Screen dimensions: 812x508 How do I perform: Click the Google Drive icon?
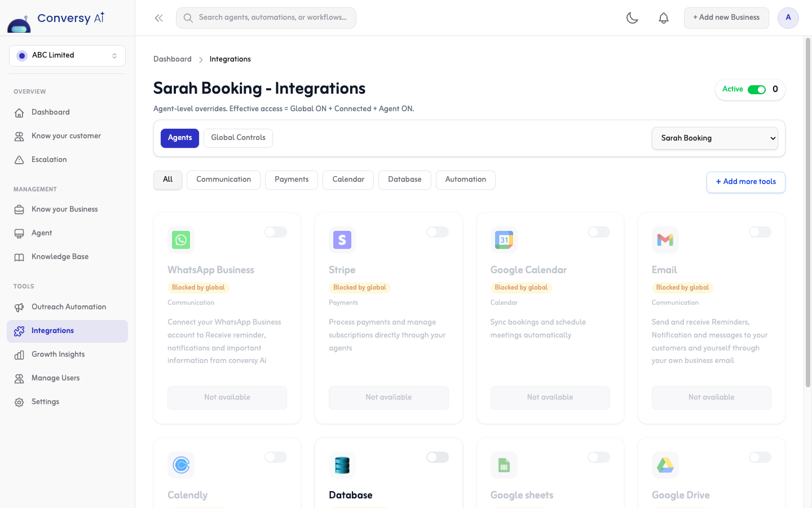(665, 465)
